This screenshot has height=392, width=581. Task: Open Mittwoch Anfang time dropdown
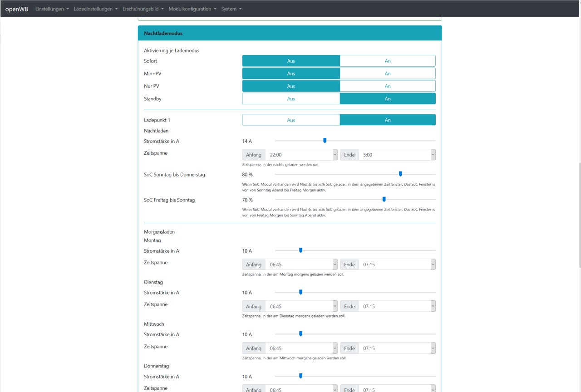click(x=301, y=348)
